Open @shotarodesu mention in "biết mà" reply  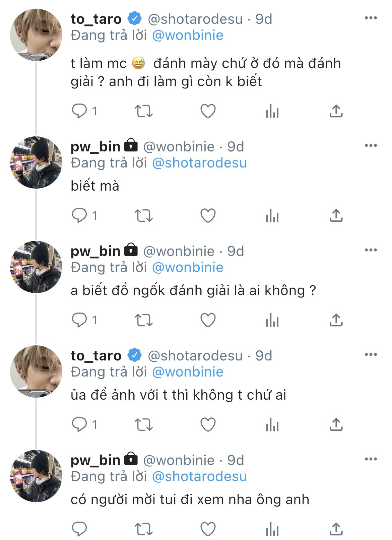coord(199,163)
